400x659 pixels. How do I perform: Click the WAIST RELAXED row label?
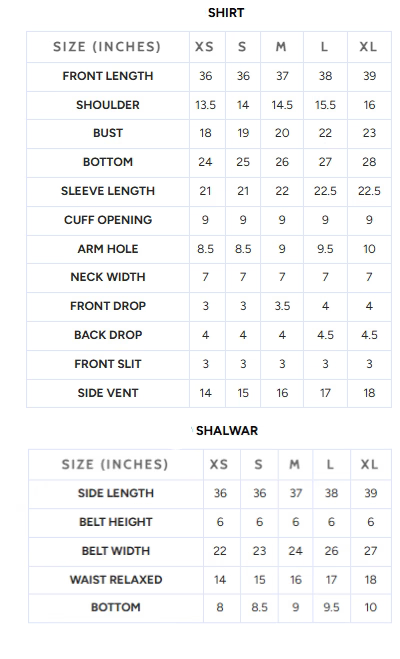(116, 580)
